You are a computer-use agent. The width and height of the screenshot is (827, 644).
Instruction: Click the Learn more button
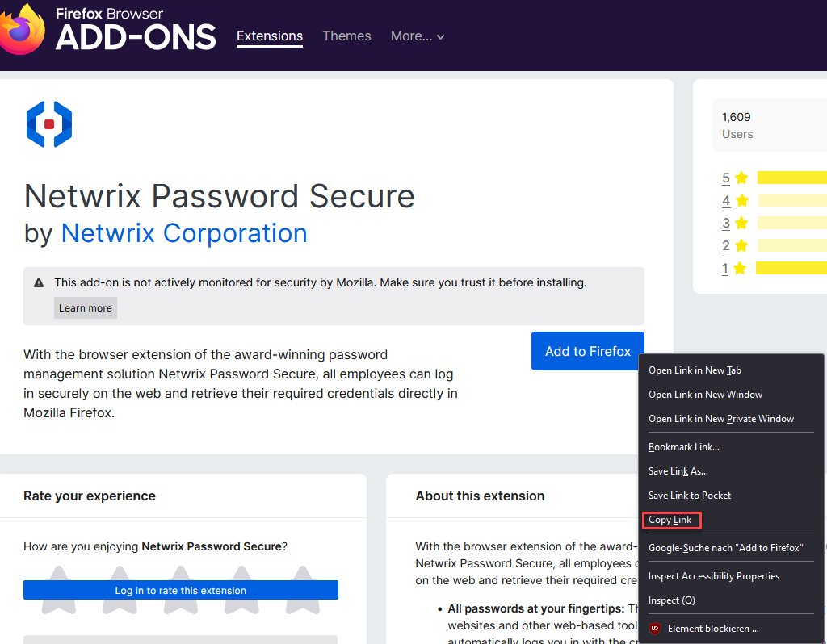(86, 308)
